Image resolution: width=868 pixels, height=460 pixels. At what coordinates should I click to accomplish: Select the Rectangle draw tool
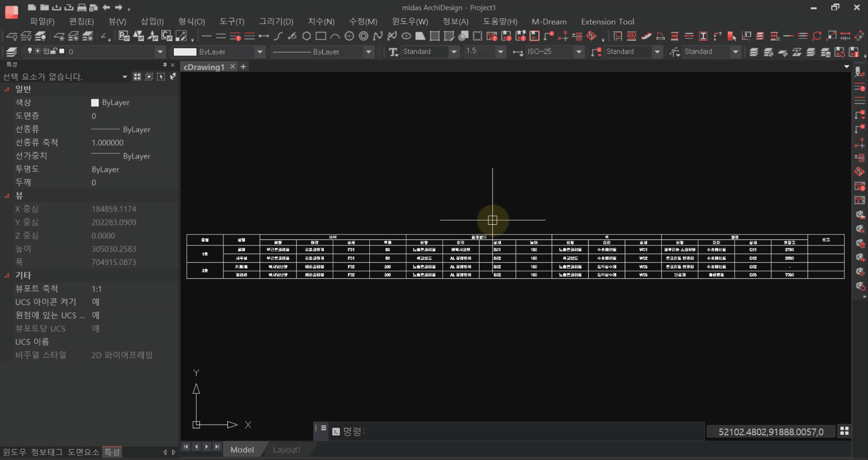321,36
